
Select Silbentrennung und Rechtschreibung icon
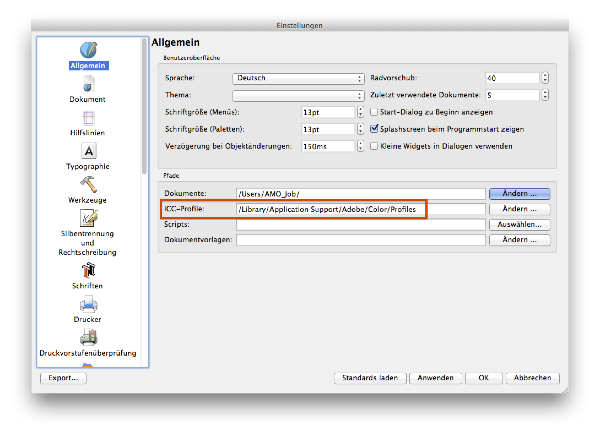pos(88,218)
